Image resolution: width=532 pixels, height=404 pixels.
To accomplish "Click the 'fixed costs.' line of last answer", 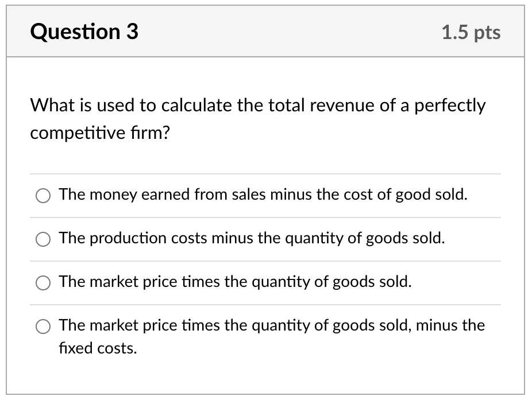I will 98,348.
